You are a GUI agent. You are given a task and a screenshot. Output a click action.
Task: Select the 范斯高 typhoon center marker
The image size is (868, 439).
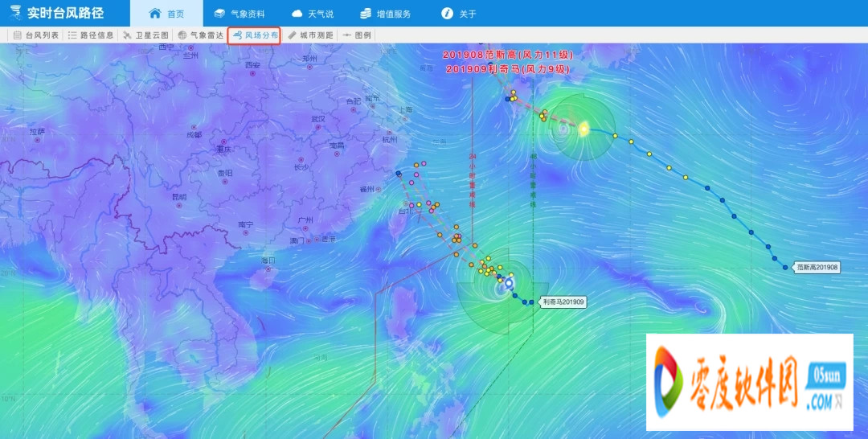(x=583, y=129)
